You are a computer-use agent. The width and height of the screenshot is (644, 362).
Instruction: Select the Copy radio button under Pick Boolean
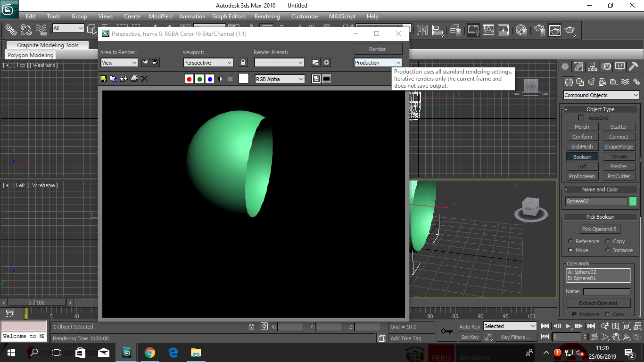pyautogui.click(x=608, y=241)
